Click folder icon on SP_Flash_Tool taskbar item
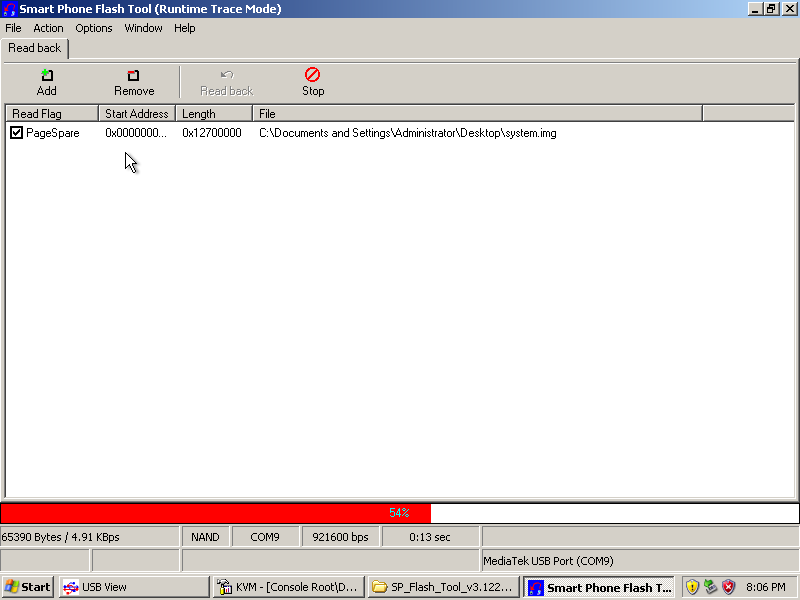 tap(379, 587)
